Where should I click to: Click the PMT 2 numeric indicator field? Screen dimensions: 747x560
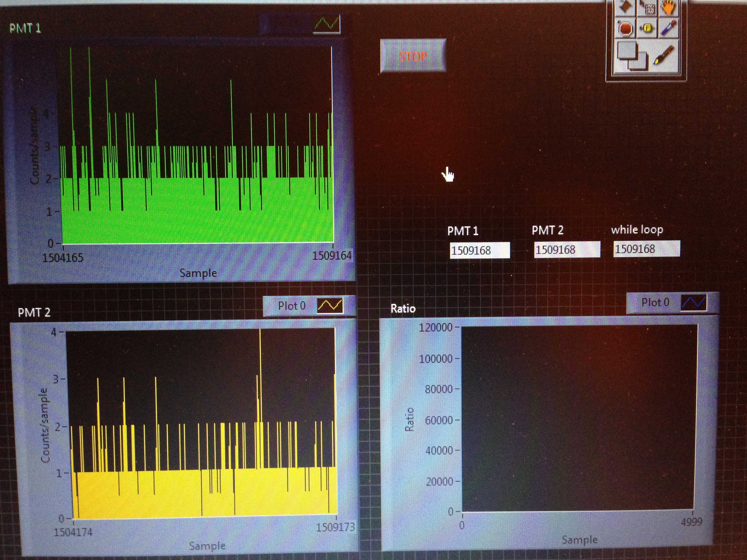click(567, 249)
